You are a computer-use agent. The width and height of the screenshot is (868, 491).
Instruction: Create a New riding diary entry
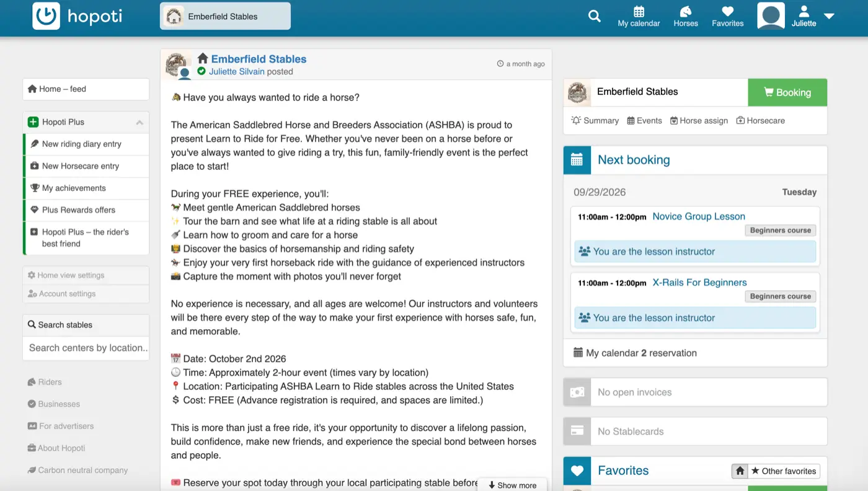(x=86, y=144)
